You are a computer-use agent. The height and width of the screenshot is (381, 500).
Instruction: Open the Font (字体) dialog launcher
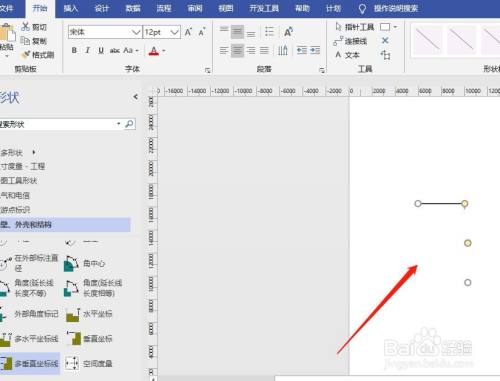coord(208,70)
